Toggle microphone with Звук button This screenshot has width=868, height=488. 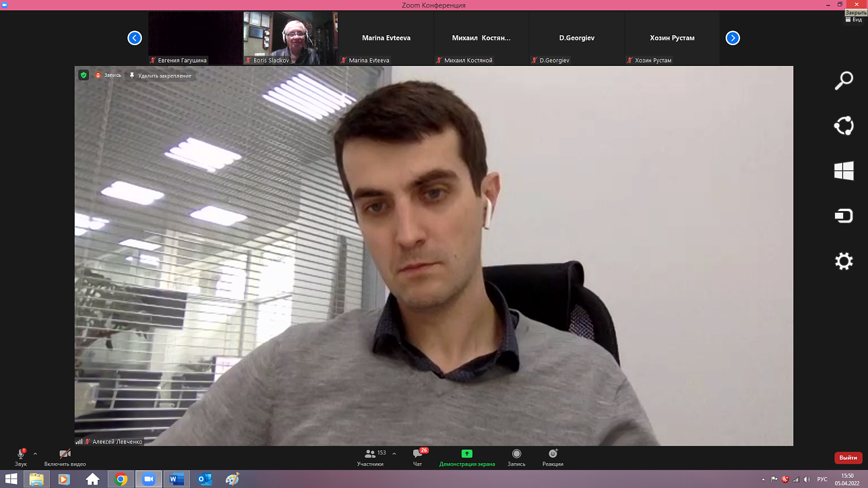pos(21,454)
